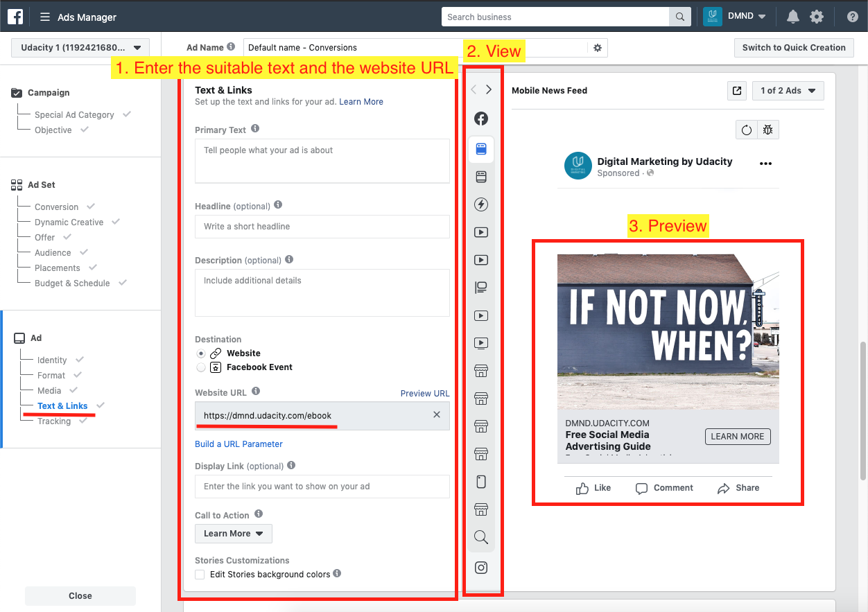Image resolution: width=868 pixels, height=612 pixels.
Task: Open the Learn More call-to-action dropdown
Action: pyautogui.click(x=234, y=534)
